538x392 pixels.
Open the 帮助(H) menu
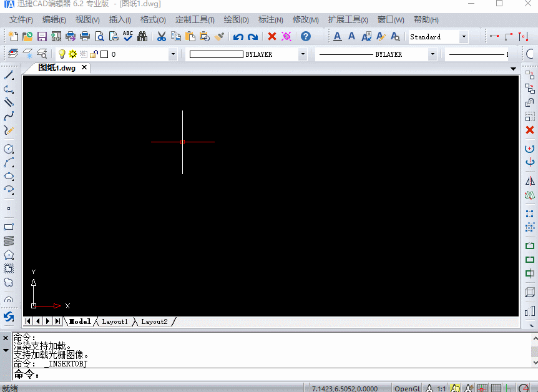point(426,19)
